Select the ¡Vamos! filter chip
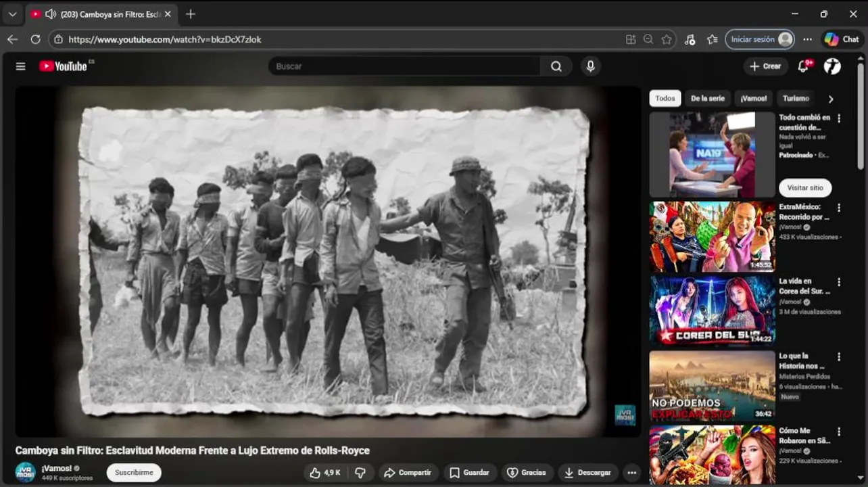 click(753, 99)
